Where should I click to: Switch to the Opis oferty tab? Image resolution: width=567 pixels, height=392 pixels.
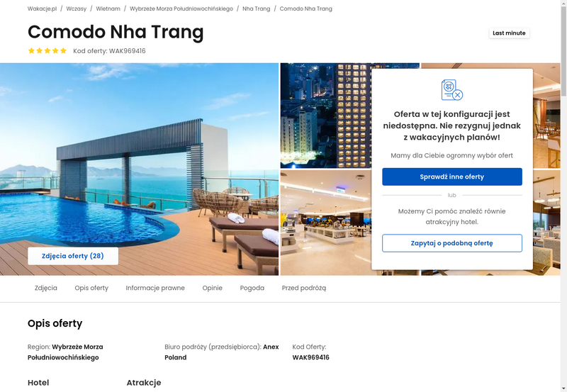91,288
